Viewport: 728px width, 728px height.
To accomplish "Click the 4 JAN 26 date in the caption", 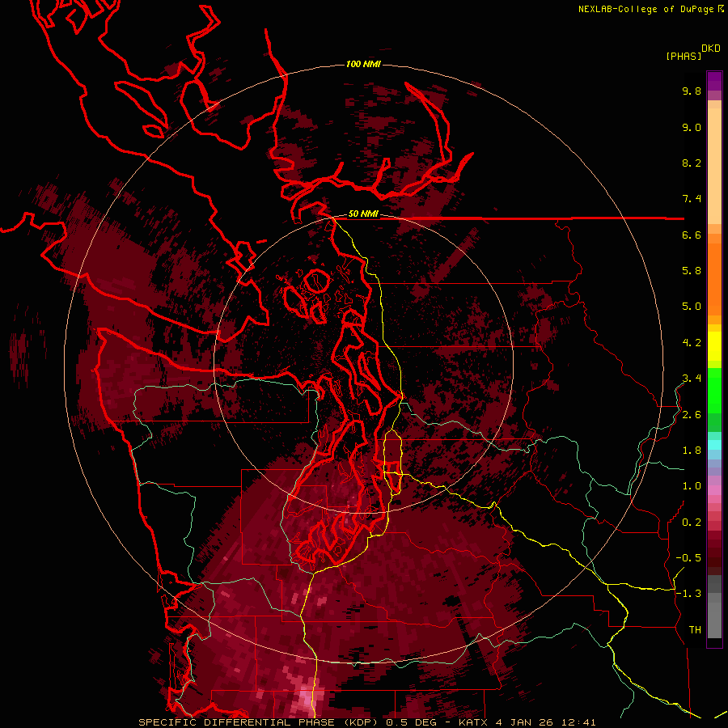I will pyautogui.click(x=525, y=722).
